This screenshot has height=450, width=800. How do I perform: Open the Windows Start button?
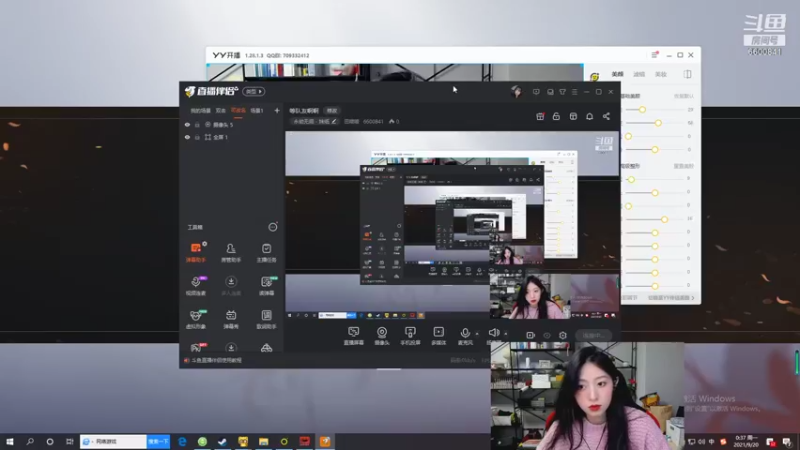(x=10, y=441)
